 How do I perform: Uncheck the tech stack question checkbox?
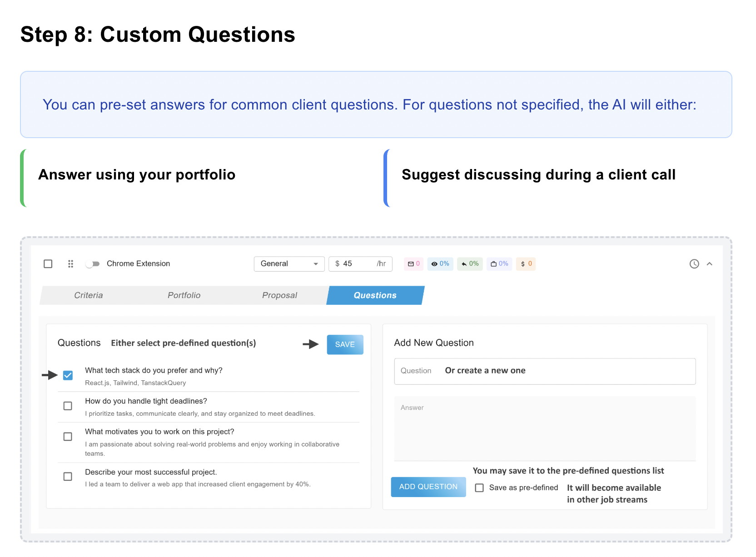tap(68, 375)
